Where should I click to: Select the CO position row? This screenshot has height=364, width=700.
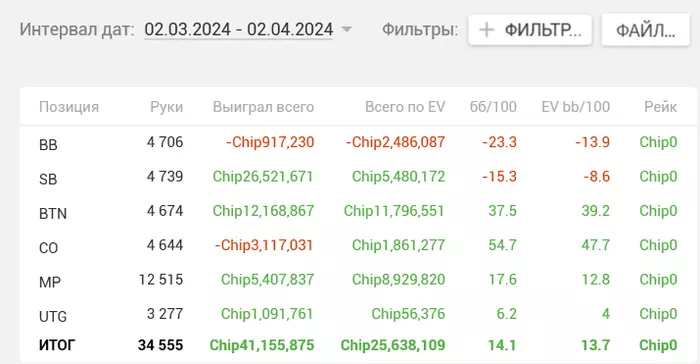[x=358, y=246]
